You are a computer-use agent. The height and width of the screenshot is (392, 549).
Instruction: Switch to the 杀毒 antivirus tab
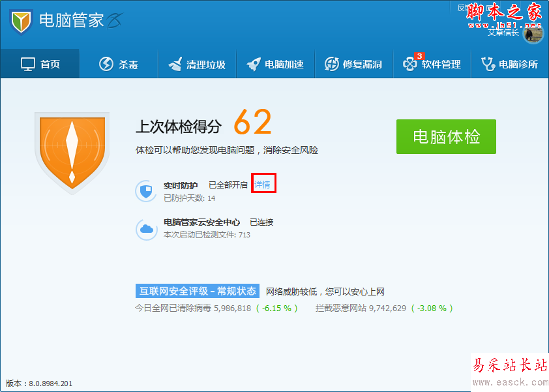[119, 64]
